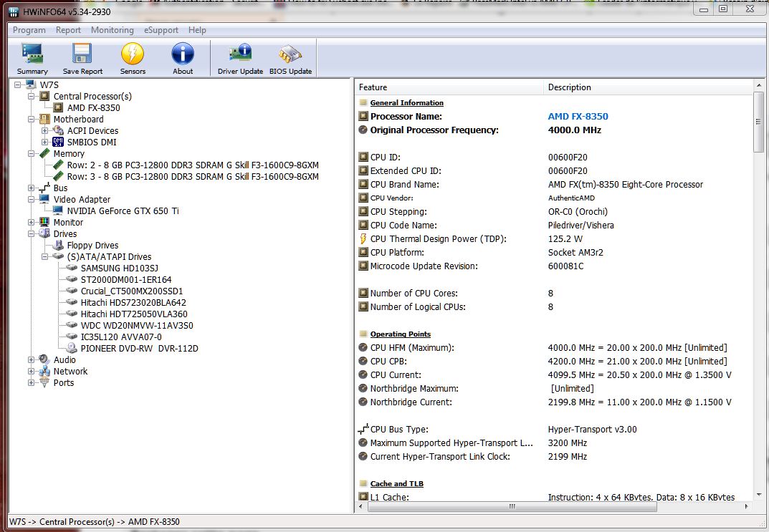Select the Microcode Update Revision row
This screenshot has width=769, height=532.
click(x=554, y=266)
